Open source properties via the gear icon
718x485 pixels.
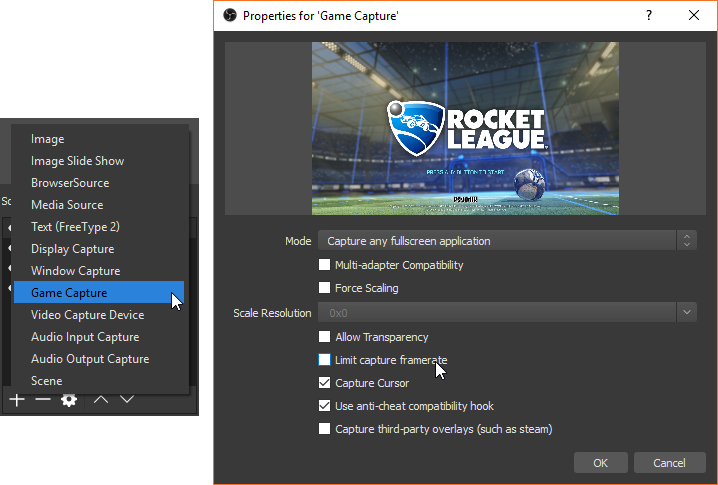tap(69, 400)
